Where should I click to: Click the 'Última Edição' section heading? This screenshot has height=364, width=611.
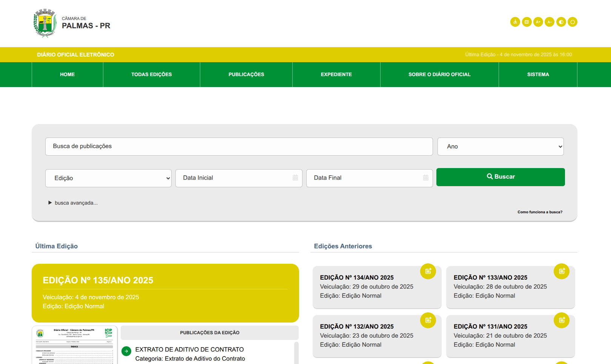coord(57,246)
